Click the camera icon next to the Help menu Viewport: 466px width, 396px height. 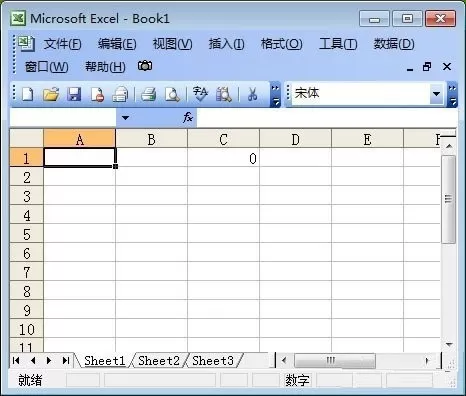[145, 66]
